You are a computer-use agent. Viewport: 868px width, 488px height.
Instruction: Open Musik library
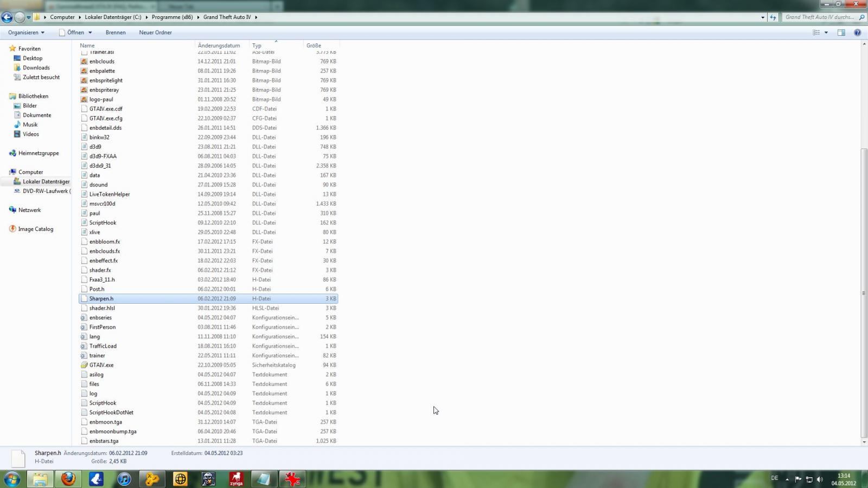(x=30, y=125)
